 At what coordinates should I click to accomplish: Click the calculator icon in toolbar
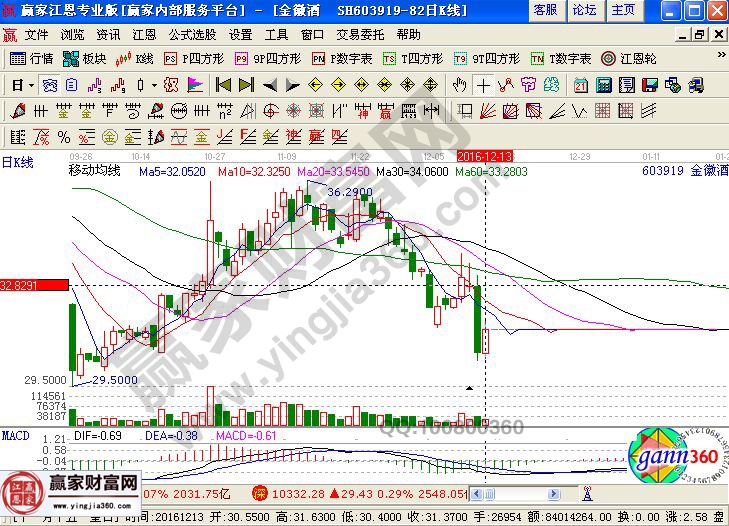pos(604,85)
